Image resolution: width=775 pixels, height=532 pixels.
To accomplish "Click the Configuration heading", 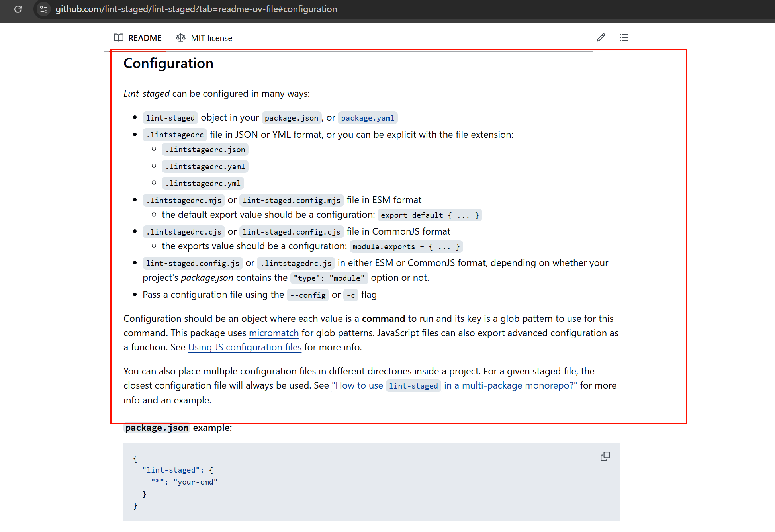I will (x=168, y=63).
